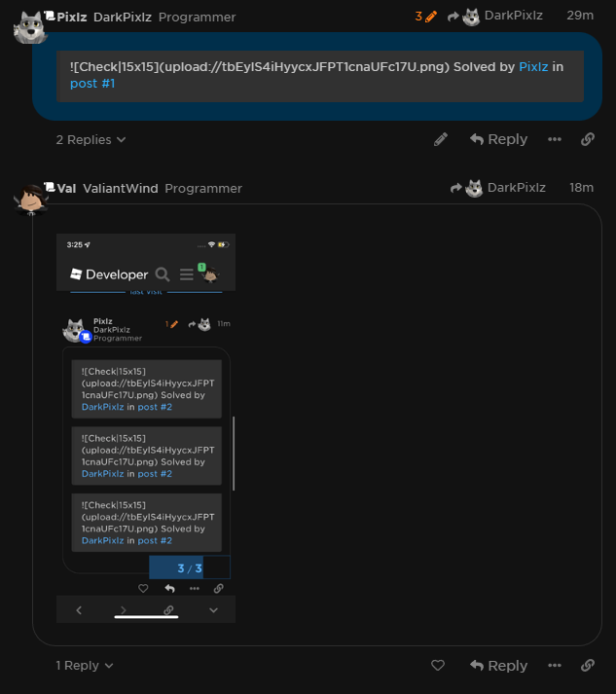Like ValiantWind's post with the heart icon
Viewport: 616px width, 694px height.
(438, 665)
